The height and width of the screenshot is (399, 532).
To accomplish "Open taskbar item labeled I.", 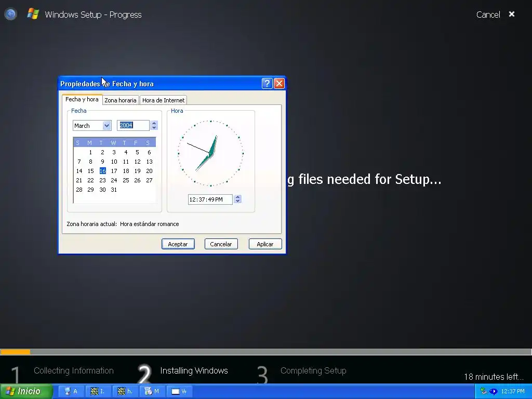I will [98, 391].
